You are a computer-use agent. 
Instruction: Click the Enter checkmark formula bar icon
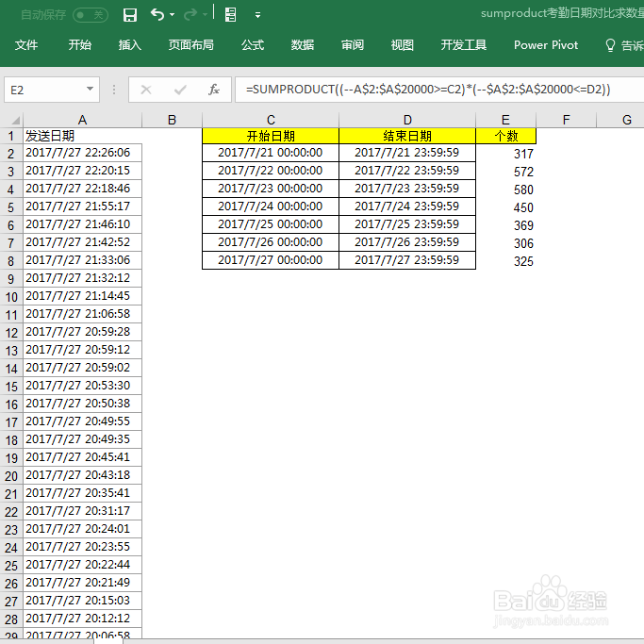point(180,90)
